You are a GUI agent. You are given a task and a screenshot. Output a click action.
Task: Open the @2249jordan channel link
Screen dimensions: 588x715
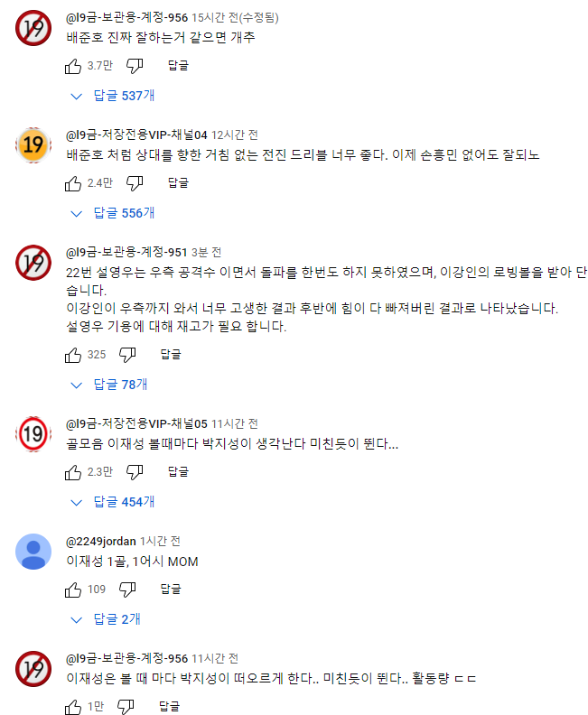[x=101, y=542]
